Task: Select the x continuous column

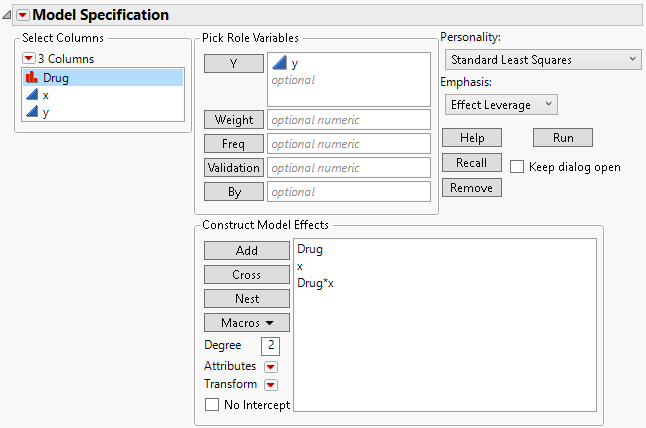Action: 46,95
